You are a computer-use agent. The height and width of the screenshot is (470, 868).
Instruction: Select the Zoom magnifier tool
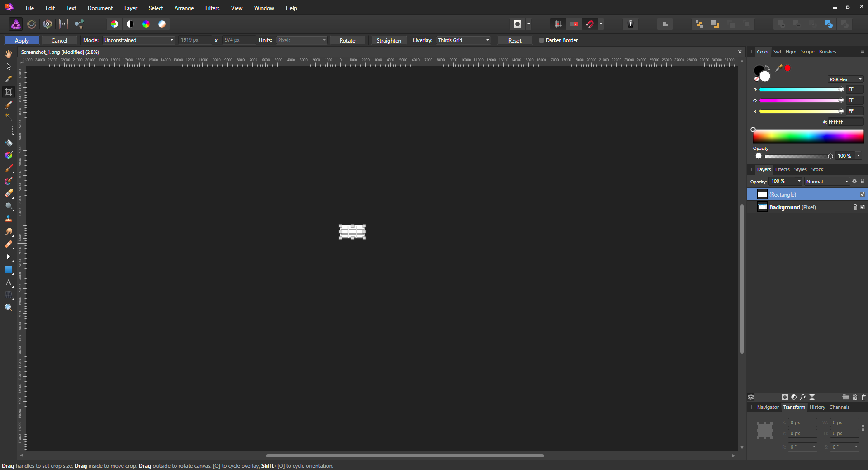click(9, 307)
